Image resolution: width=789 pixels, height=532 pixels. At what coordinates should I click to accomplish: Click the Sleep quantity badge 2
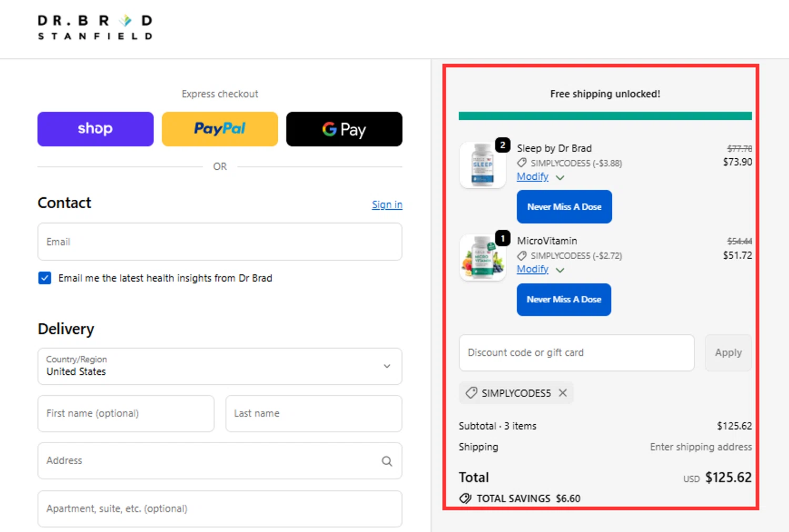503,145
